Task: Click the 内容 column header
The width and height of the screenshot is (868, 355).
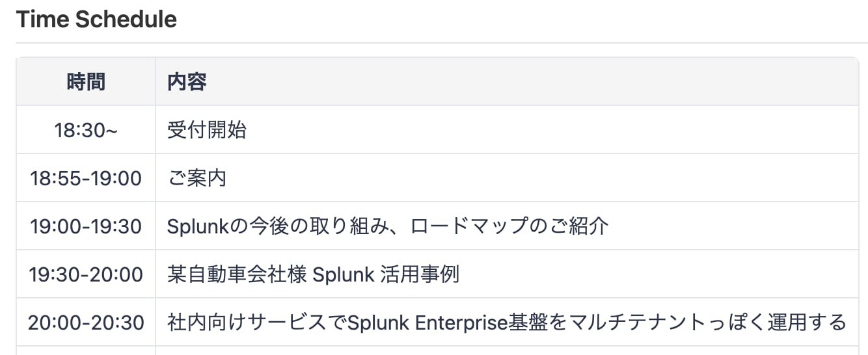Action: [x=187, y=82]
